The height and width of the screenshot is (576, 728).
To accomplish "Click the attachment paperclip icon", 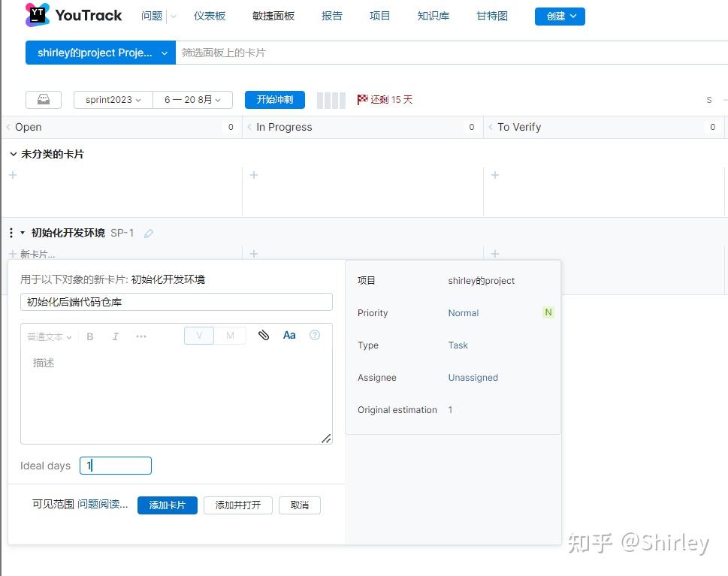I will tap(263, 336).
